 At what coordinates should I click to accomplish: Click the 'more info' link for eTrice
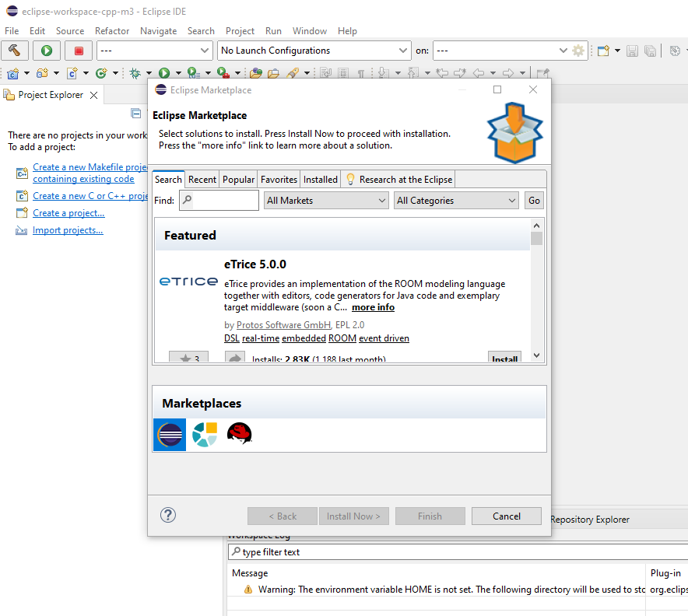(x=373, y=307)
